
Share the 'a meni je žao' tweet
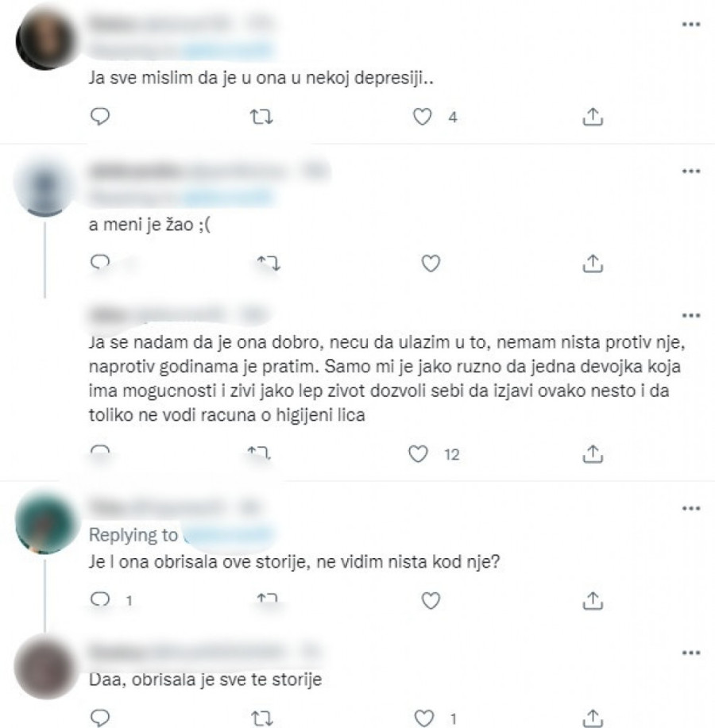point(593,264)
